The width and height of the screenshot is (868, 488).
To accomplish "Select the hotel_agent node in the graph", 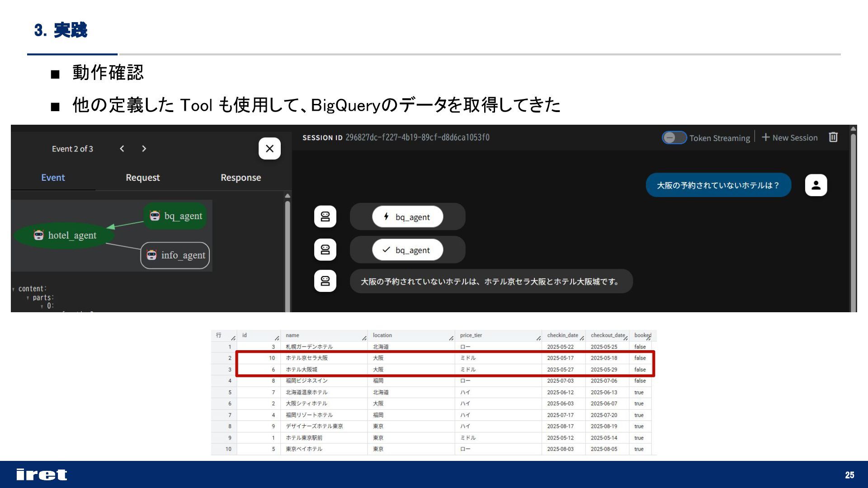I will [x=64, y=235].
